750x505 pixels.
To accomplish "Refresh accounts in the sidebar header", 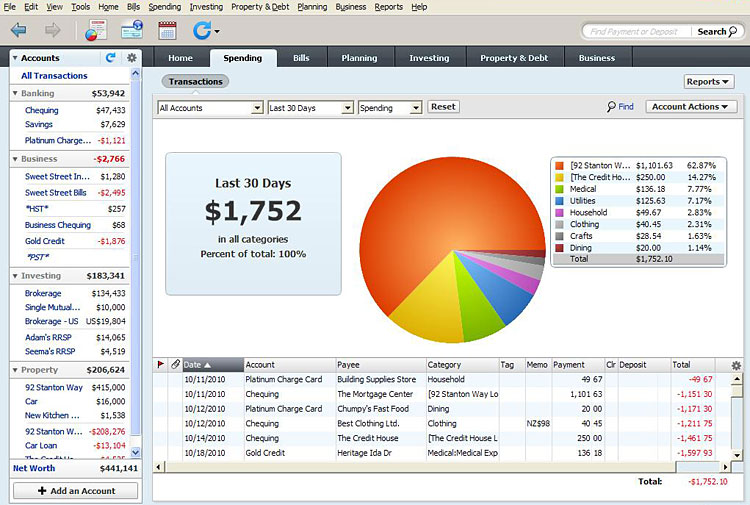I will (x=110, y=59).
